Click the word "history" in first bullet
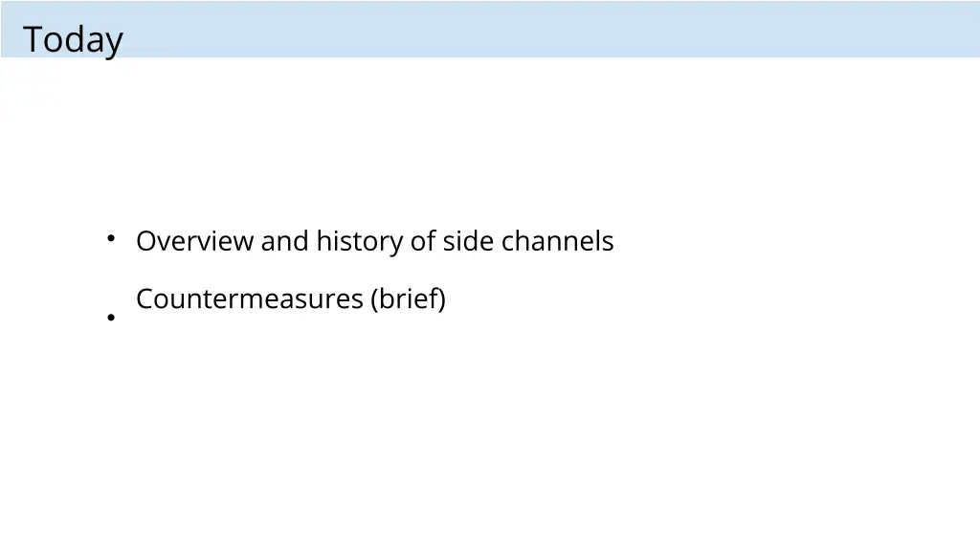This screenshot has height=551, width=980. coord(360,242)
